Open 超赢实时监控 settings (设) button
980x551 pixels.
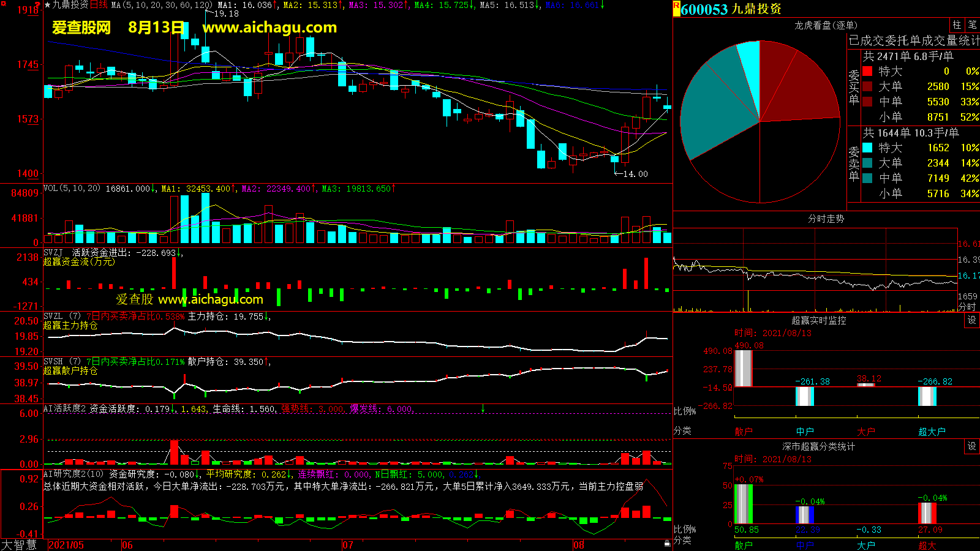(971, 320)
